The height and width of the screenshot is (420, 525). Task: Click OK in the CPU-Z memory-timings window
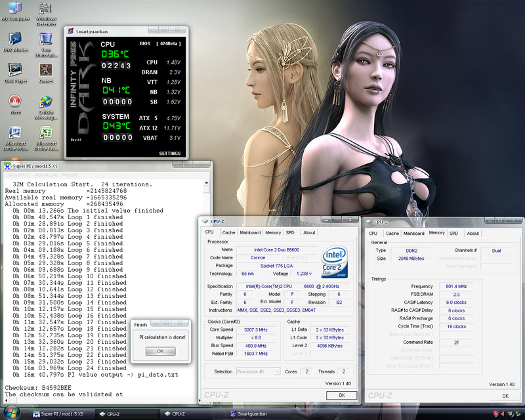505,396
